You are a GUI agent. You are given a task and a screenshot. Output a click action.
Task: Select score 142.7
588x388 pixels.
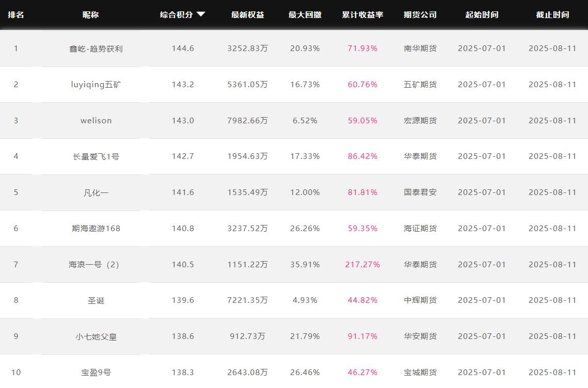point(183,156)
